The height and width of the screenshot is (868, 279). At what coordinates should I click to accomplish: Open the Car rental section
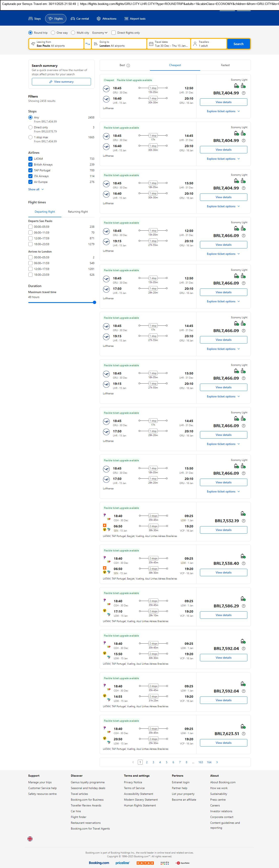click(80, 19)
